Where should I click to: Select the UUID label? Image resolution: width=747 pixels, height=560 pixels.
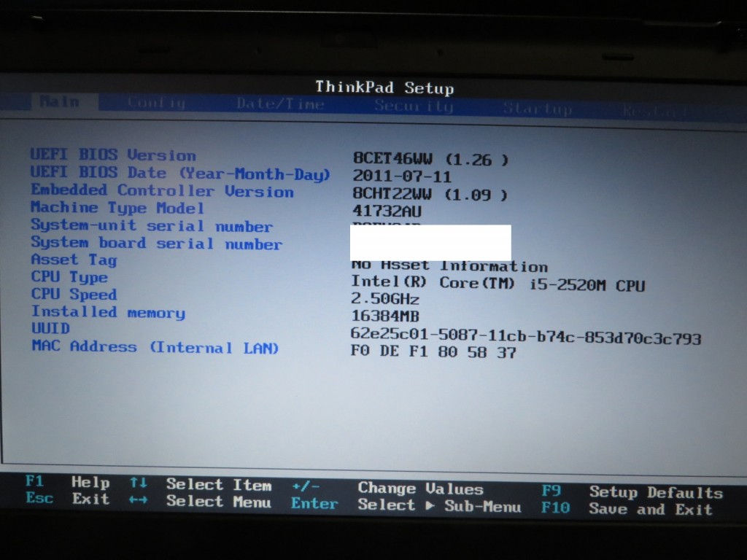[50, 328]
